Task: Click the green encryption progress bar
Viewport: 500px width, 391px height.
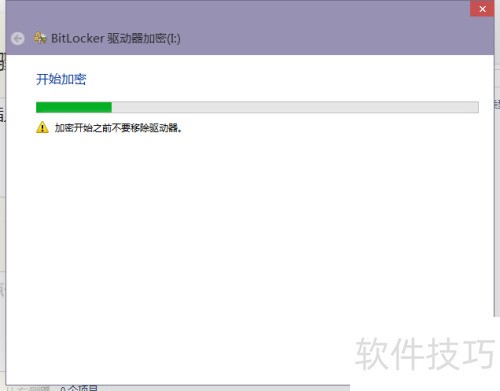Action: [257, 107]
